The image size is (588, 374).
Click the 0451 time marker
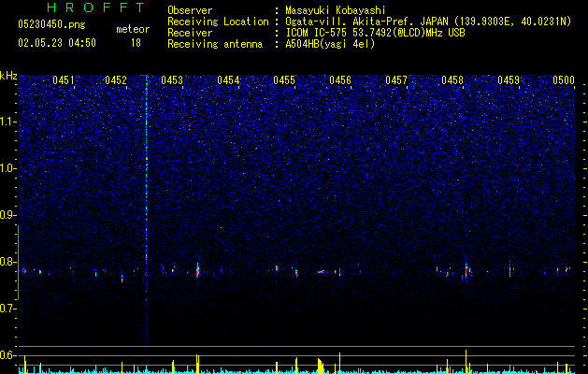click(64, 80)
